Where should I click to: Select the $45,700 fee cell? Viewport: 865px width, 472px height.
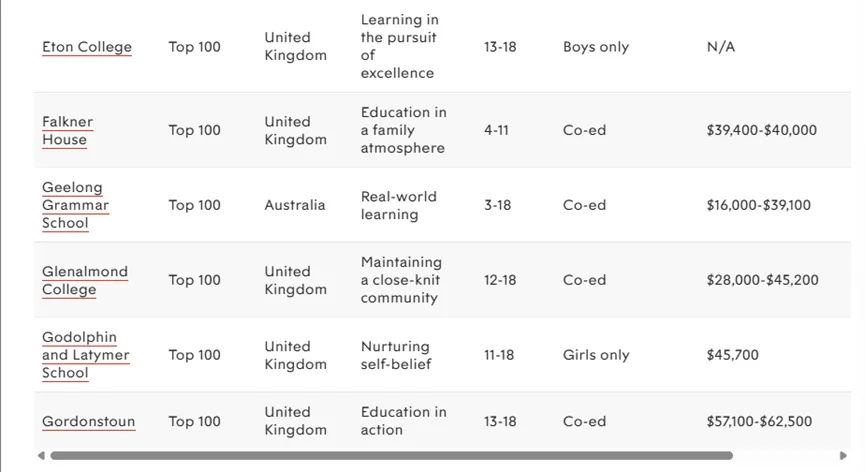tap(733, 355)
